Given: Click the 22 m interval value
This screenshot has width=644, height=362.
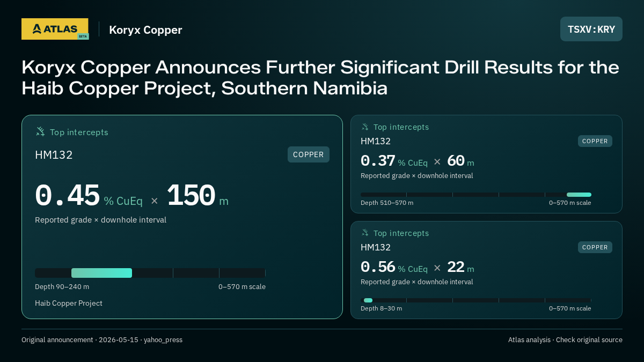Looking at the screenshot, I should click(460, 267).
